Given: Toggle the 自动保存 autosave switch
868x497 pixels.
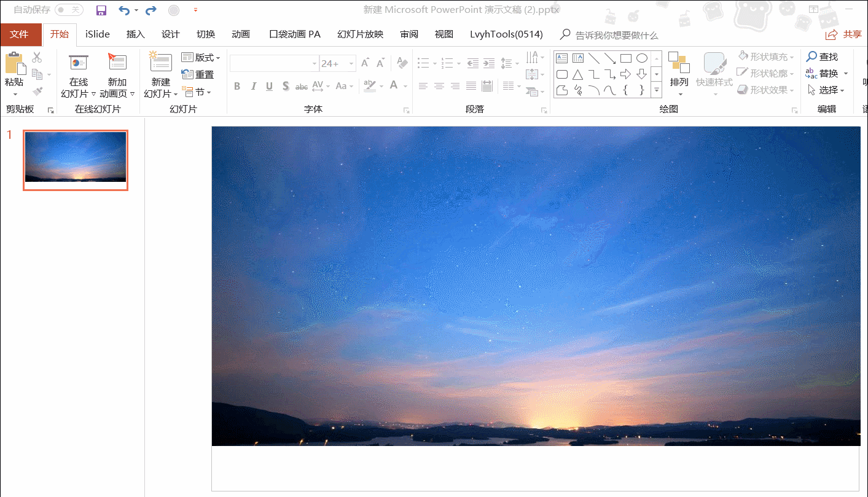Looking at the screenshot, I should pos(69,10).
